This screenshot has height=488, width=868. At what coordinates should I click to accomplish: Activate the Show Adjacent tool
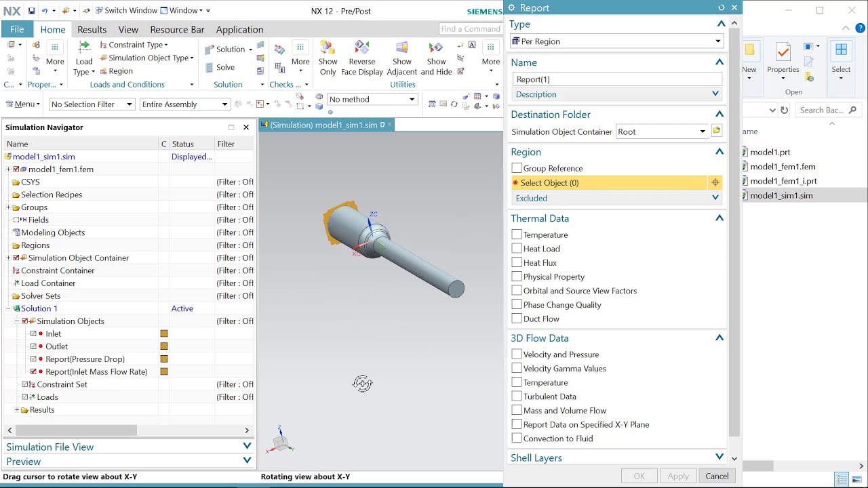click(402, 58)
